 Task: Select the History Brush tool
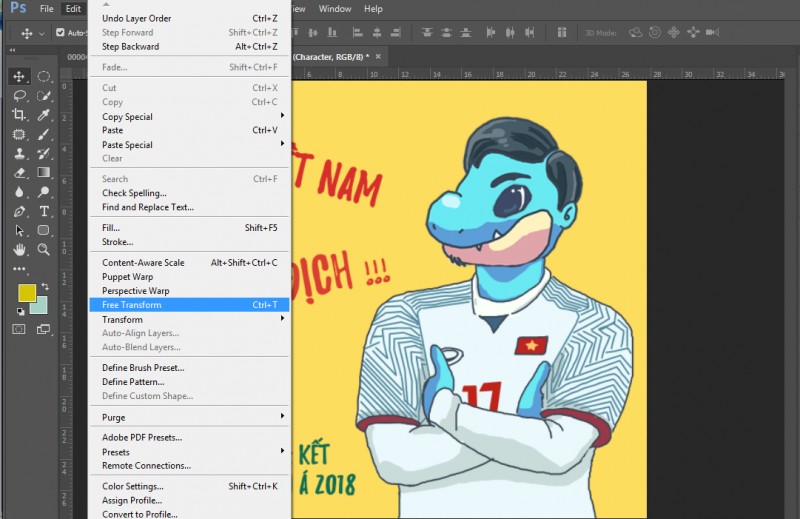click(x=44, y=153)
